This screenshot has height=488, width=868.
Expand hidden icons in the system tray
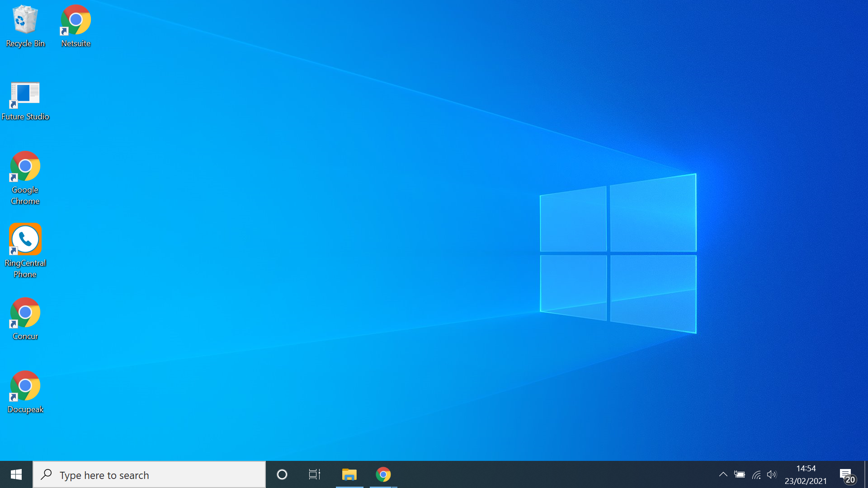pos(723,474)
